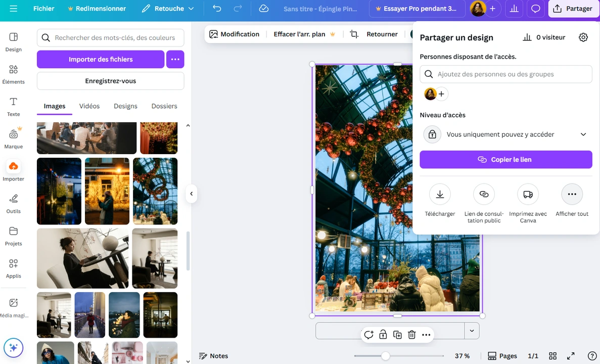Switch to the Vidéos tab
This screenshot has height=364, width=600.
coord(89,106)
